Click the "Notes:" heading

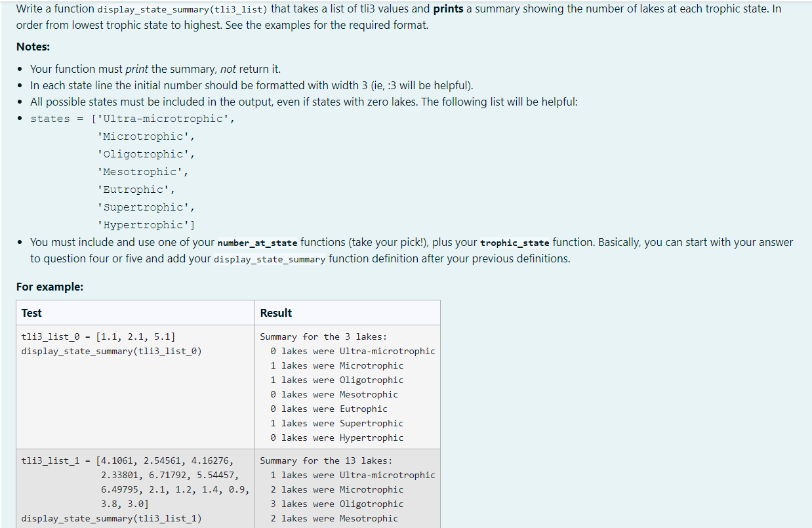(x=32, y=46)
